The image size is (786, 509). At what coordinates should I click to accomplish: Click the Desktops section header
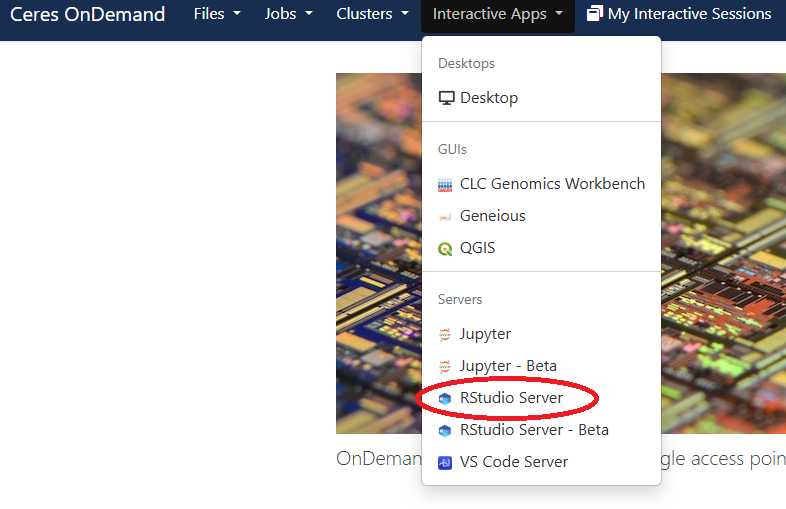coord(466,64)
